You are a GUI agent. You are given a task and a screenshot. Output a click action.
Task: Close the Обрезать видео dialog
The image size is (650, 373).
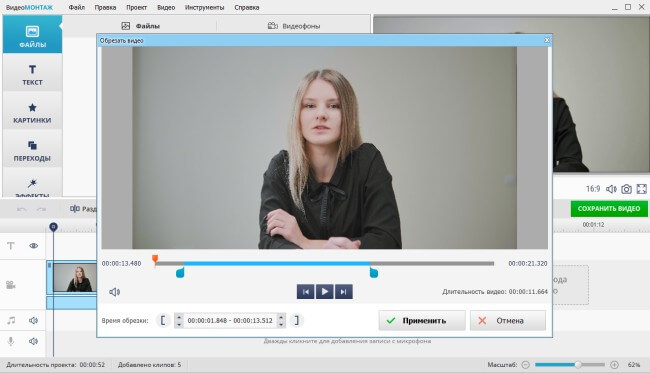(547, 40)
